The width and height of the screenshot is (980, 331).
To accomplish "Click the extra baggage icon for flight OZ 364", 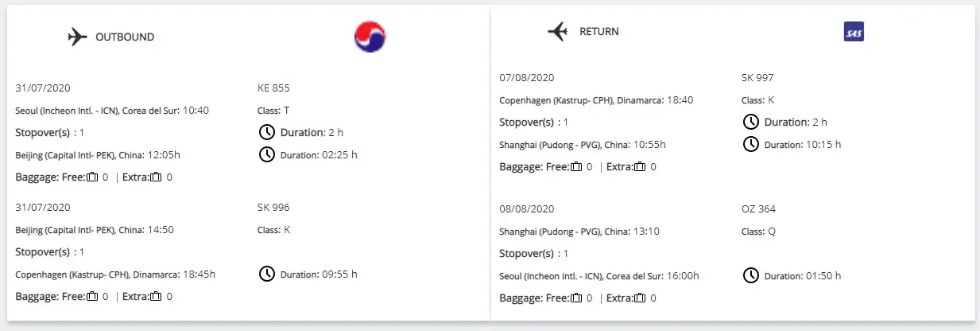I will pos(640,298).
